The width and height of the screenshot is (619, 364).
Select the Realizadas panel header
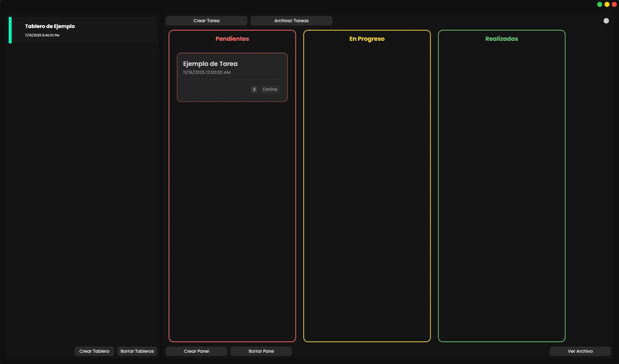(x=501, y=39)
